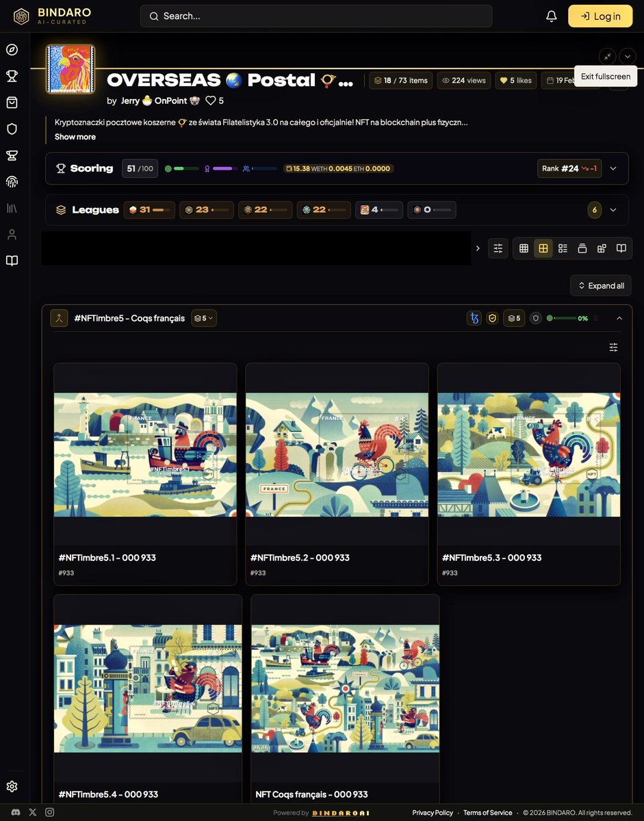Open notifications bell icon
The width and height of the screenshot is (644, 821).
tap(552, 16)
